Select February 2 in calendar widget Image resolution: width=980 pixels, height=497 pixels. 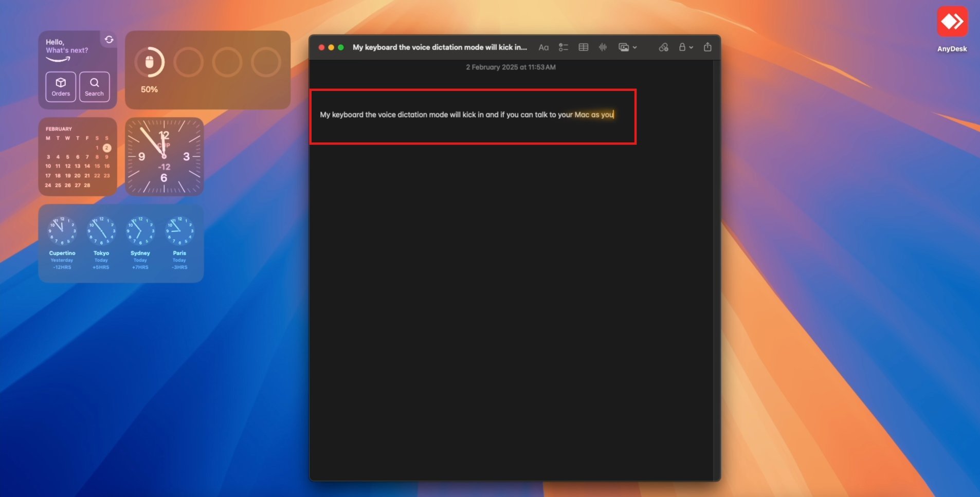[x=107, y=148]
